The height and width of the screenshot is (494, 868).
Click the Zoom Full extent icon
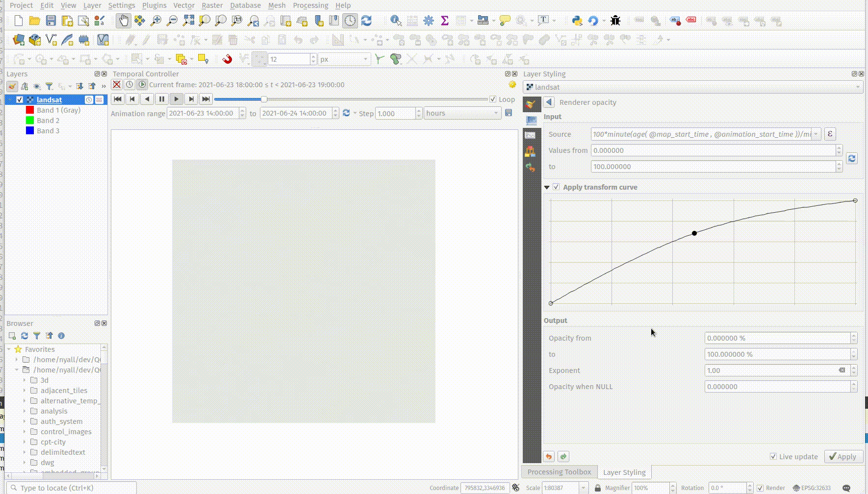tap(188, 21)
